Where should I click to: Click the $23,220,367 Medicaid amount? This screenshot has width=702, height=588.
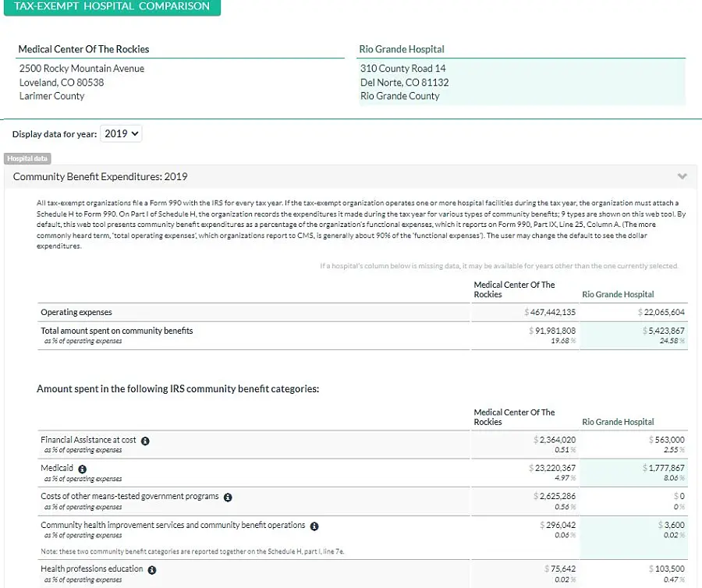click(551, 468)
